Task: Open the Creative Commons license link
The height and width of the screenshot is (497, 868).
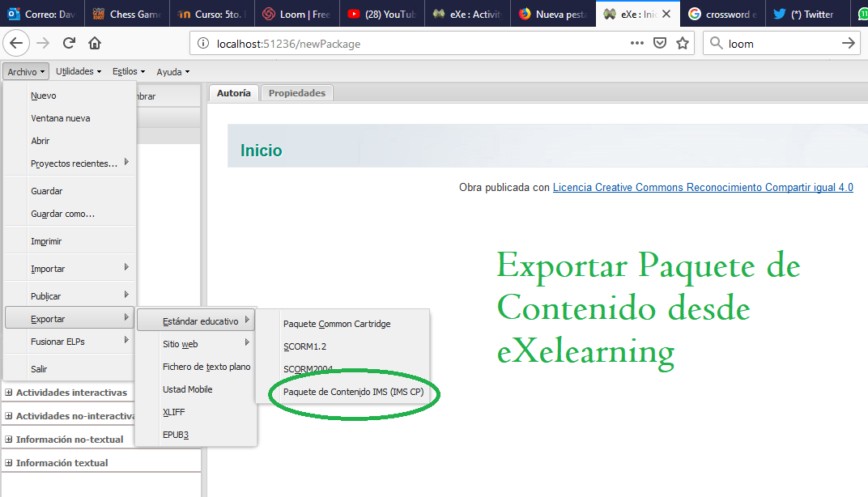Action: [x=703, y=188]
